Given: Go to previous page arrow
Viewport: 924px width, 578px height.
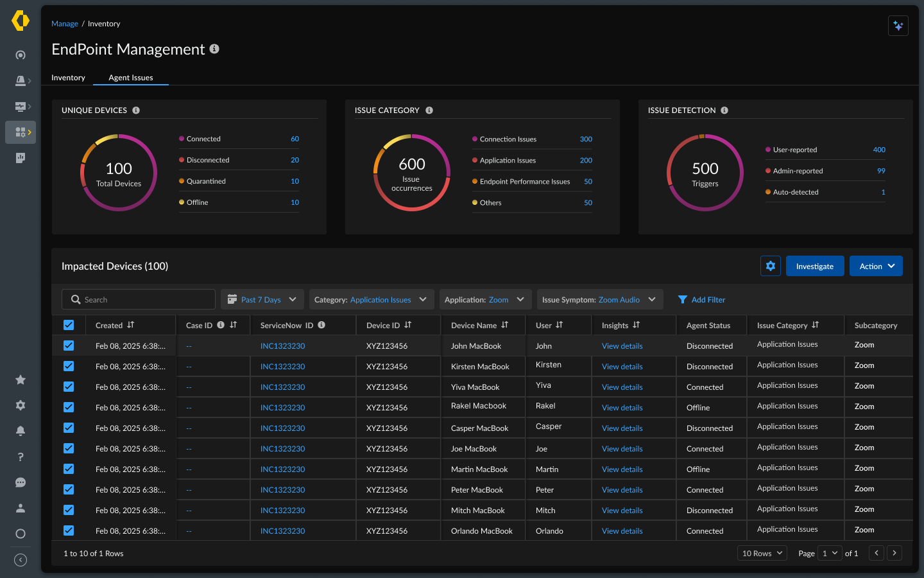Looking at the screenshot, I should pos(877,553).
